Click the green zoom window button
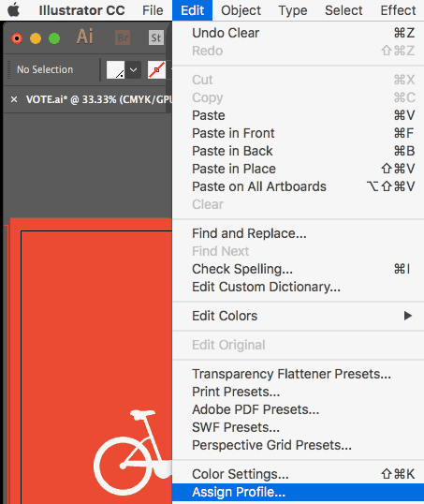424x504 pixels. (x=54, y=38)
